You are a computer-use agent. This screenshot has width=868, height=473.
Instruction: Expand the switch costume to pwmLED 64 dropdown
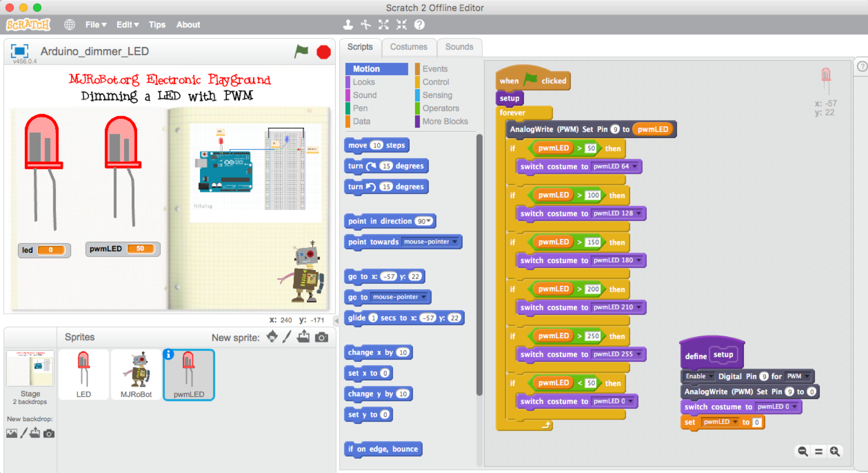635,166
